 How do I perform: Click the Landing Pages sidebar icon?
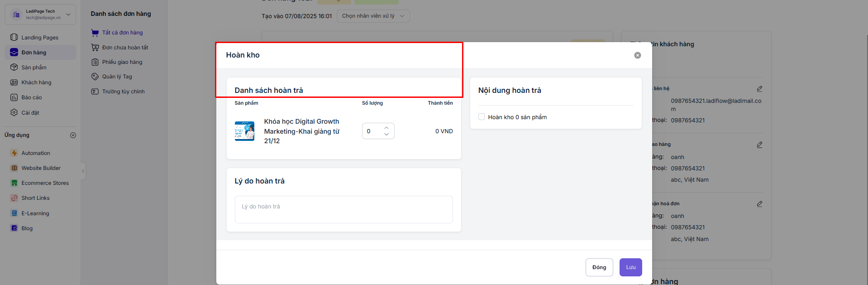click(14, 37)
